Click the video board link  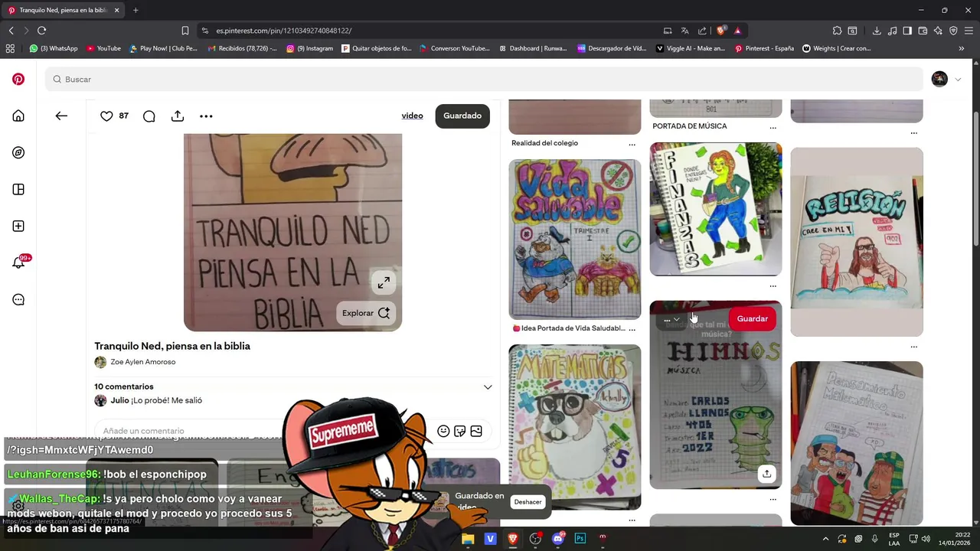[x=412, y=116]
